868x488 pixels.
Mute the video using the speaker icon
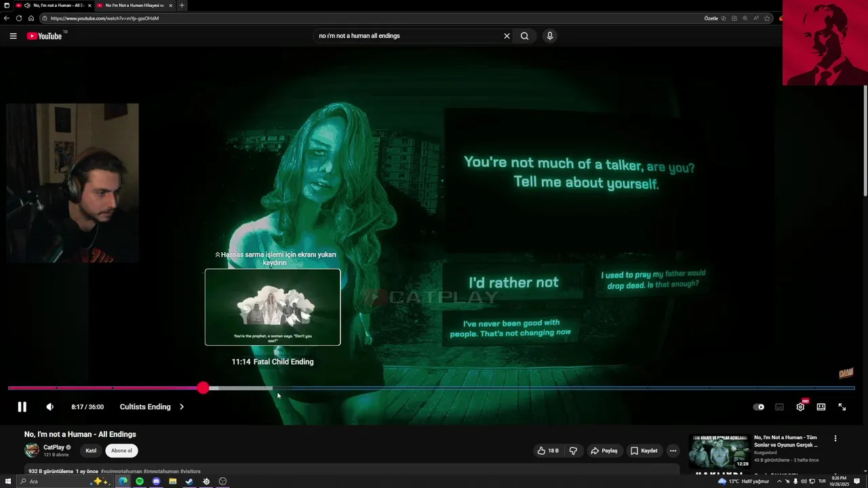click(50, 407)
